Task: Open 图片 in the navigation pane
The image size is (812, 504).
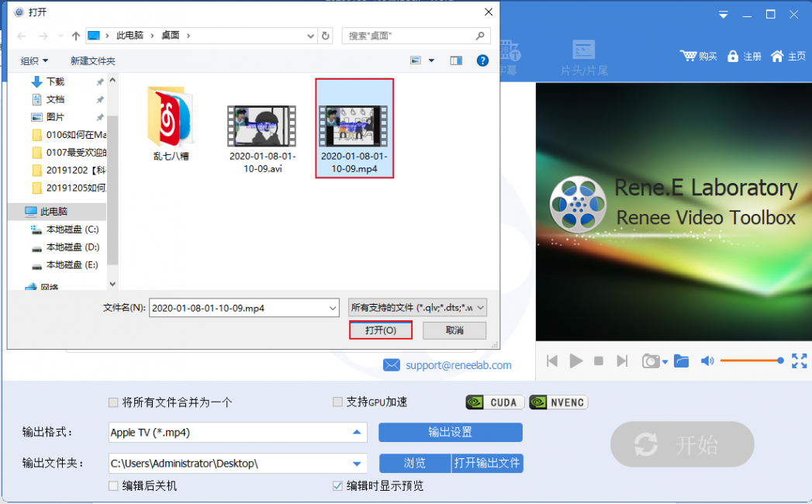Action: [55, 117]
